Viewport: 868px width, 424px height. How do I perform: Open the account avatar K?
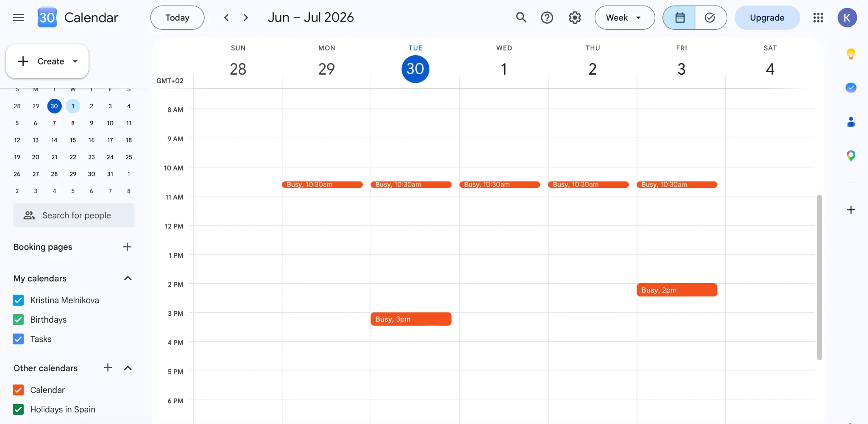847,18
